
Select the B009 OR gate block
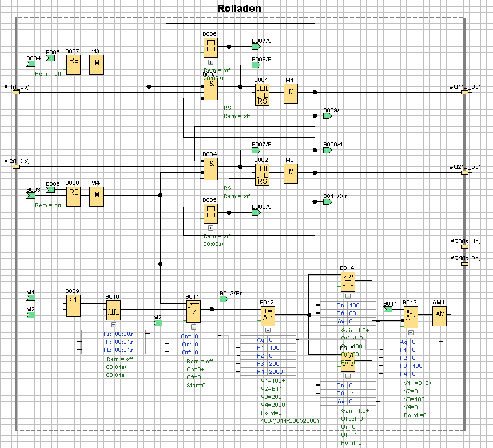[74, 307]
